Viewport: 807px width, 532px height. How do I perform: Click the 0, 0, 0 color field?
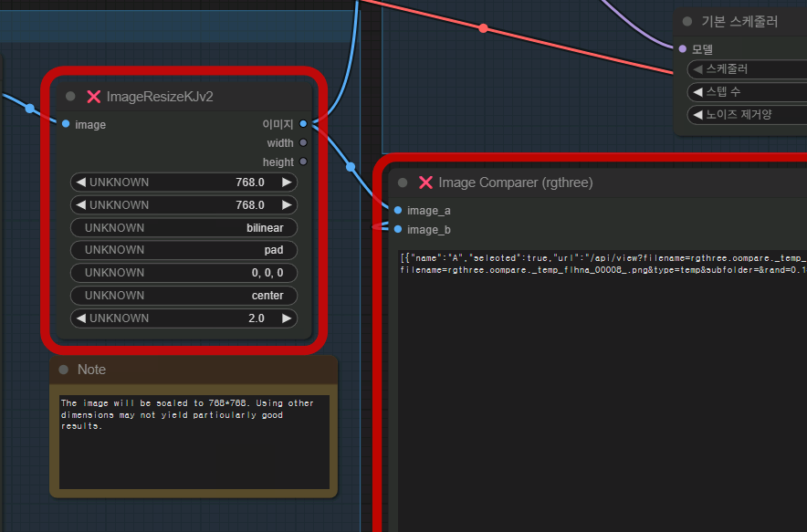pos(183,273)
